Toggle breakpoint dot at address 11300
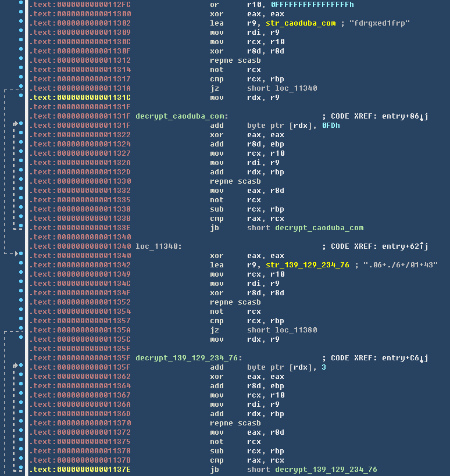 [x=21, y=14]
